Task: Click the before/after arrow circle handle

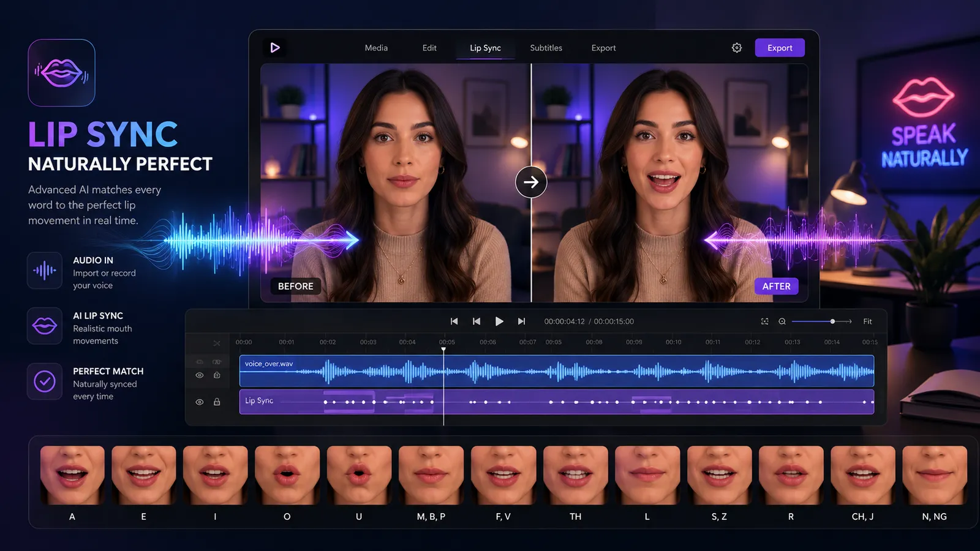Action: (531, 182)
